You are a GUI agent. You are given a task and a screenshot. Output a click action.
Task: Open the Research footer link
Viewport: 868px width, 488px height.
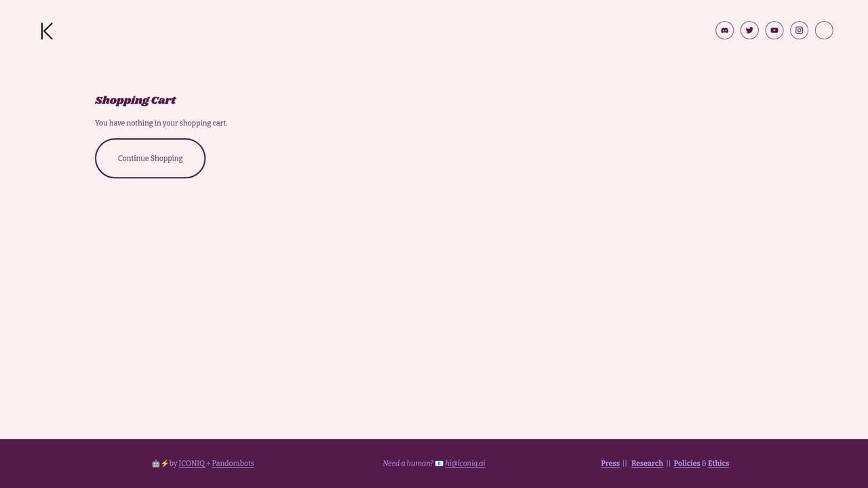coord(647,464)
